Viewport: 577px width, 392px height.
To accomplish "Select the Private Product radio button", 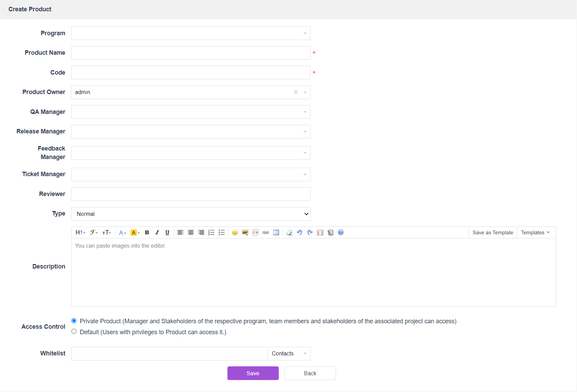I will coord(74,321).
